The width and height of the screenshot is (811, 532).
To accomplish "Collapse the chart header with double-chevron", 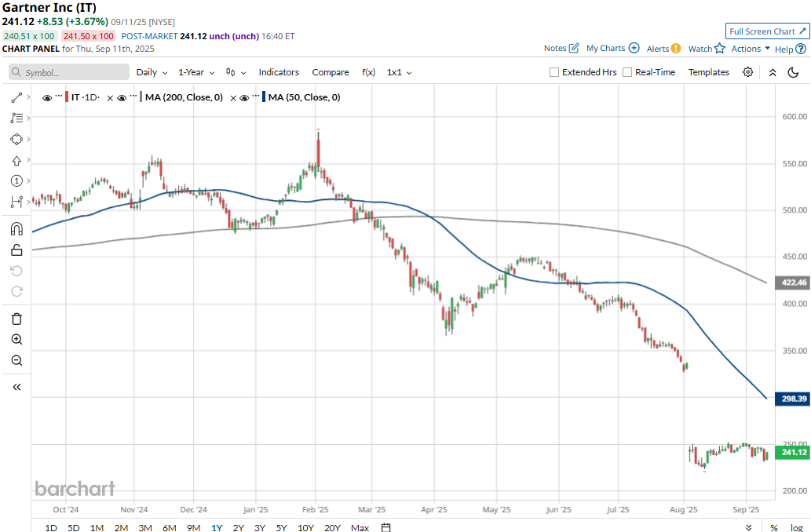I will click(x=773, y=72).
